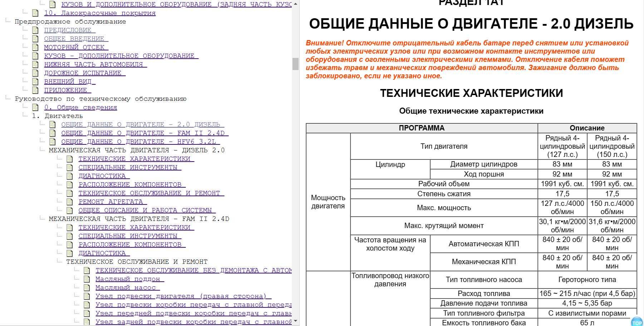
Task: Open Usel подвески коробки передач link
Action: click(x=193, y=305)
